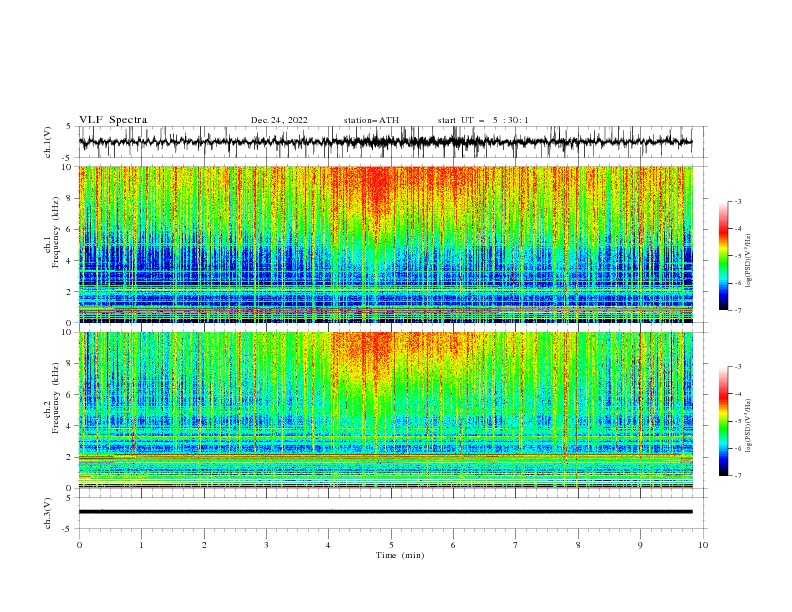Click the ch.2 spectrogram image
The image size is (792, 612).
386,410
